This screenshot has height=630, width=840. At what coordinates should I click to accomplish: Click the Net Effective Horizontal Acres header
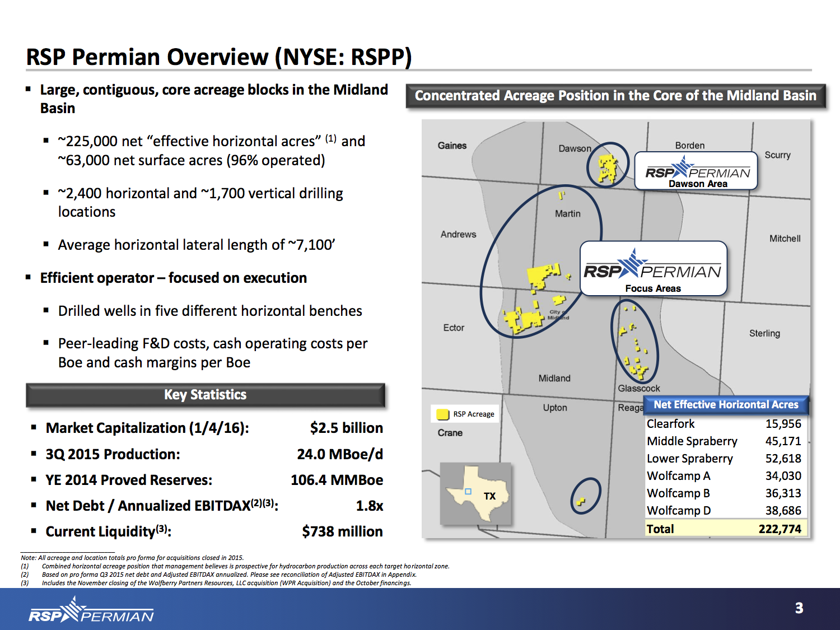click(x=726, y=404)
